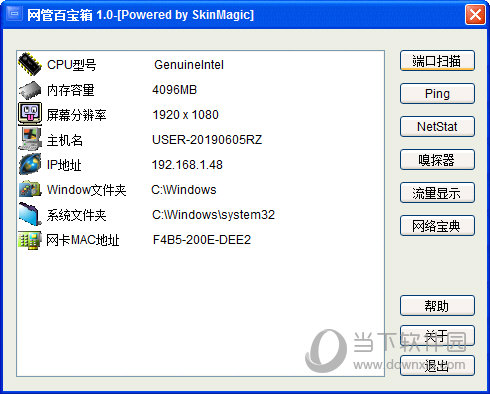This screenshot has width=490, height=394.
Task: Select the 主机名 label
Action: (65, 140)
